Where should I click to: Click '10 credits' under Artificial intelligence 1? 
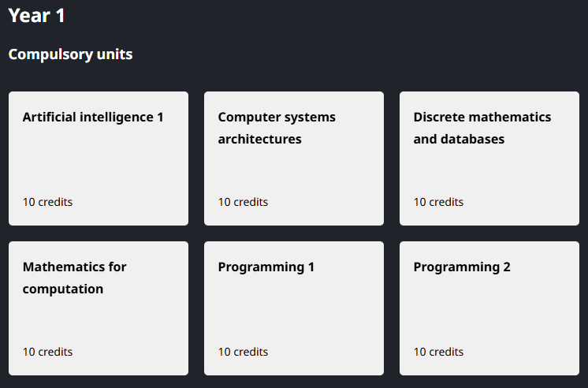pyautogui.click(x=47, y=202)
